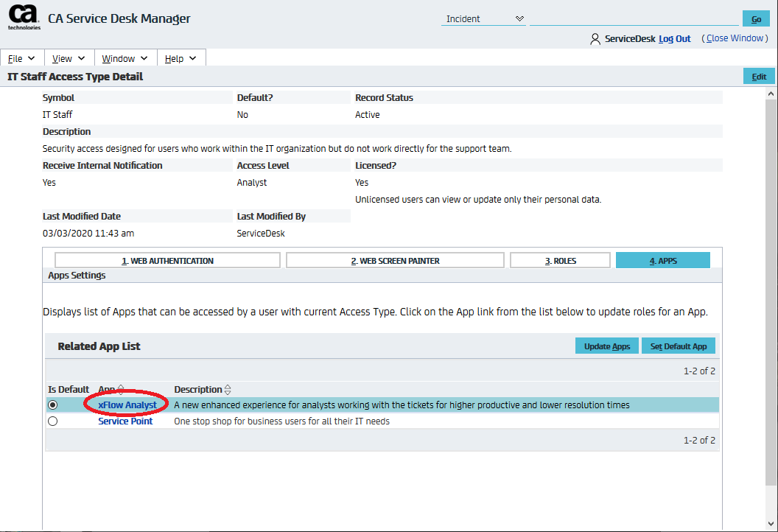
Task: Expand the File menu
Action: tap(21, 59)
